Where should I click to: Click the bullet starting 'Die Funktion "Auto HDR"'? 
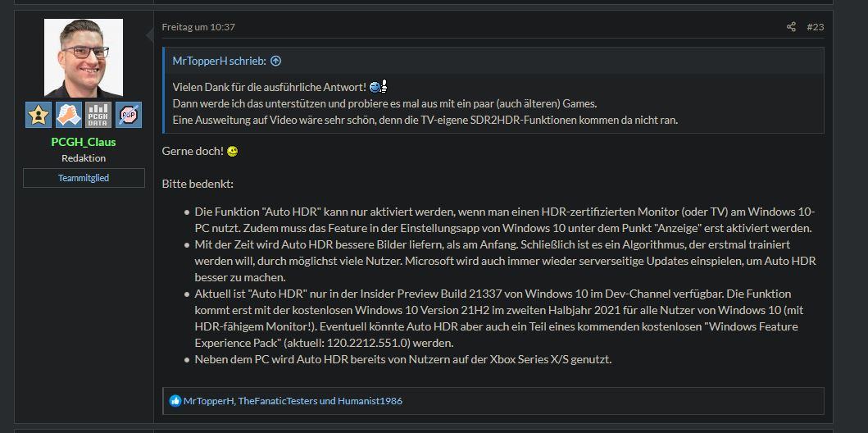(x=505, y=220)
